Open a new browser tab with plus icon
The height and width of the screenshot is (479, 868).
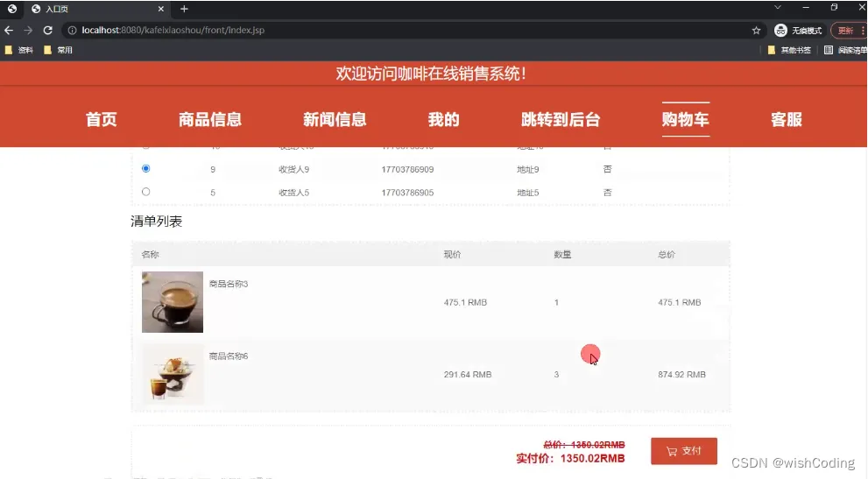tap(184, 9)
